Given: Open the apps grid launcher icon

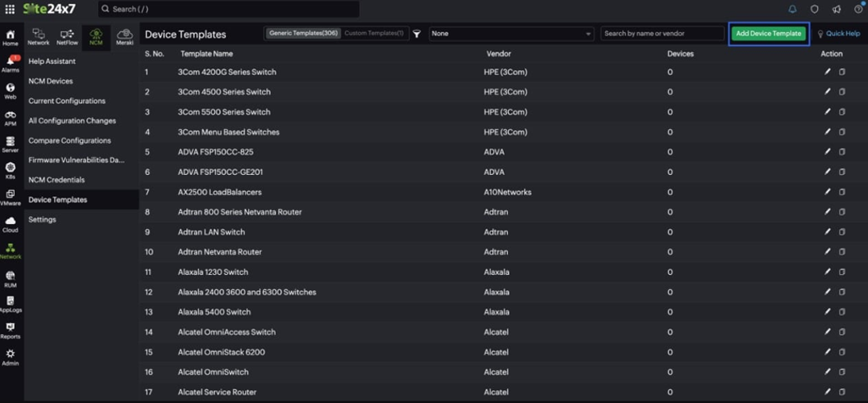Looking at the screenshot, I should (x=10, y=9).
